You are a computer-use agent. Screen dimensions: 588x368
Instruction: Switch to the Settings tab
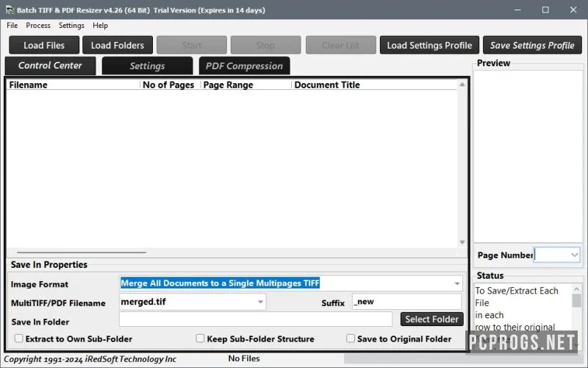tap(147, 66)
